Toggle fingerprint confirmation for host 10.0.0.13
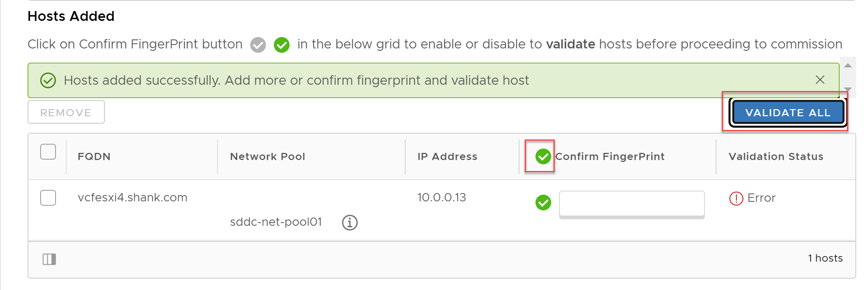868x290 pixels. pyautogui.click(x=543, y=203)
